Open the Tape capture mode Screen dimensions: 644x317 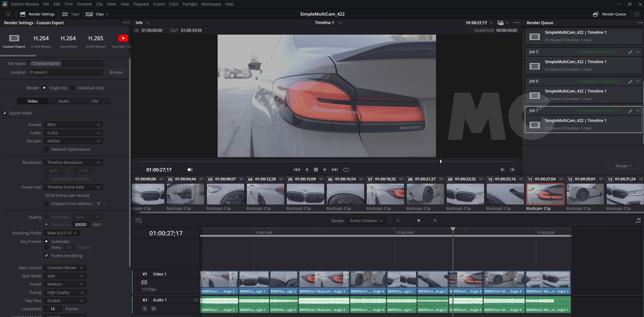pos(70,14)
